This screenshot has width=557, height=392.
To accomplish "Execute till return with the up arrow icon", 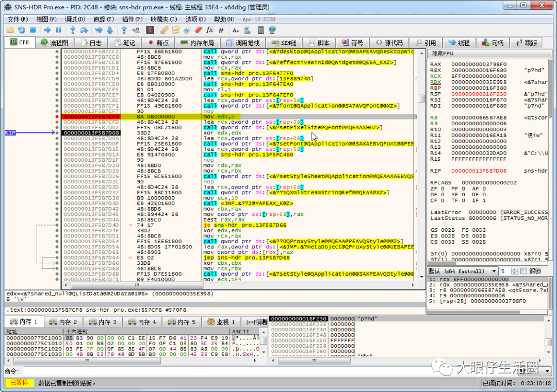I will click(x=124, y=30).
